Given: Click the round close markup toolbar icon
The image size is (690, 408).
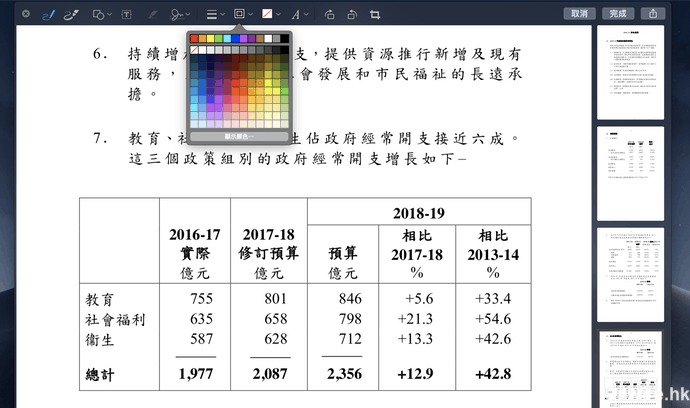Looking at the screenshot, I should coord(26,14).
